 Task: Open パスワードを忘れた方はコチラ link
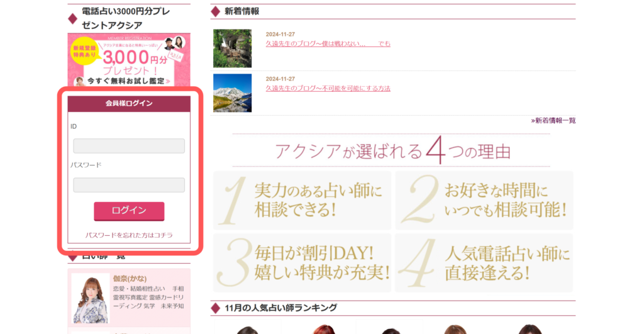129,235
